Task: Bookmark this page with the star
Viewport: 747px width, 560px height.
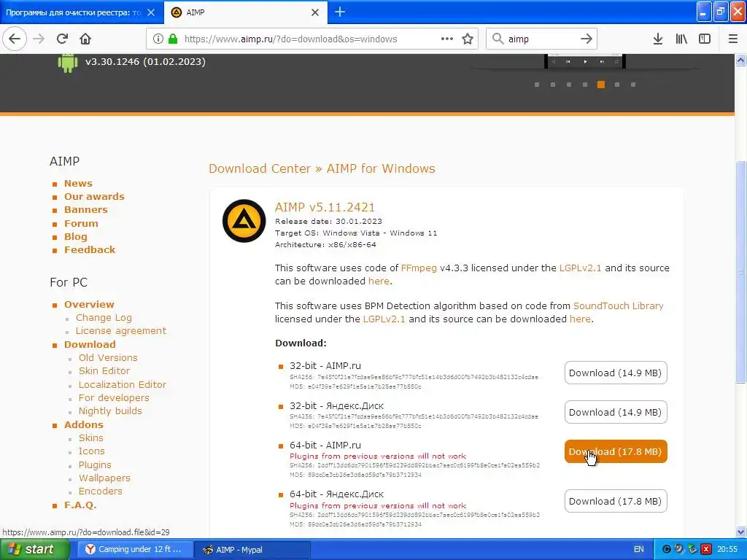Action: [x=468, y=39]
